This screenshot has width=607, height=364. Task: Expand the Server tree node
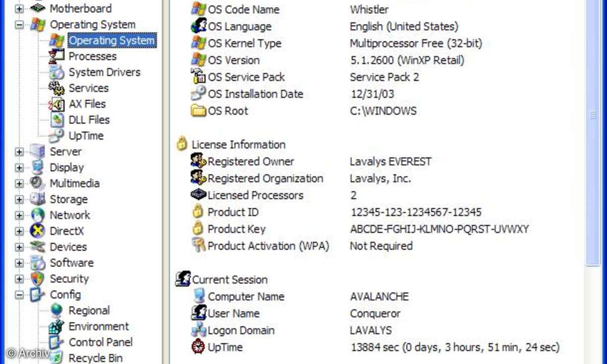tap(19, 152)
